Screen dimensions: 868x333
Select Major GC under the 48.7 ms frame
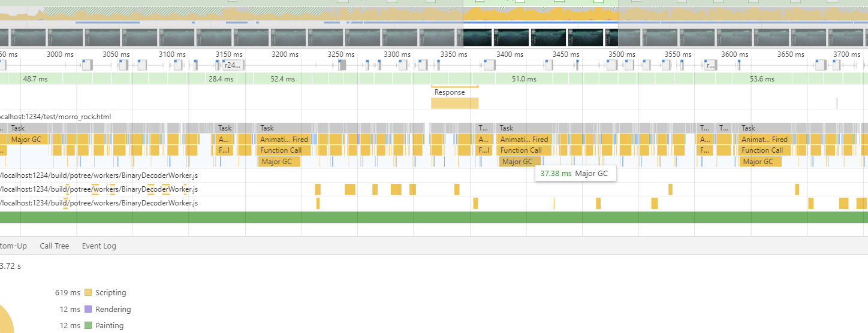point(28,139)
